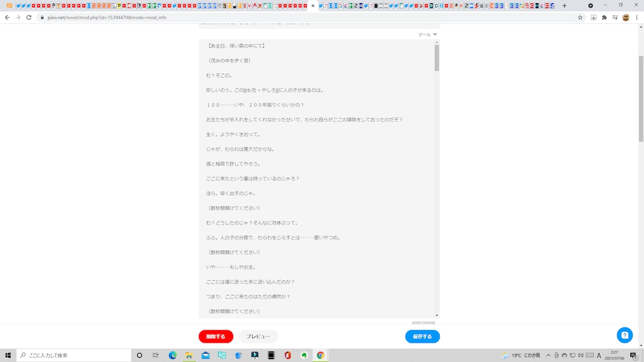The image size is (644, 362).
Task: Open Microsoft Edge from the taskbar
Action: pos(173,355)
